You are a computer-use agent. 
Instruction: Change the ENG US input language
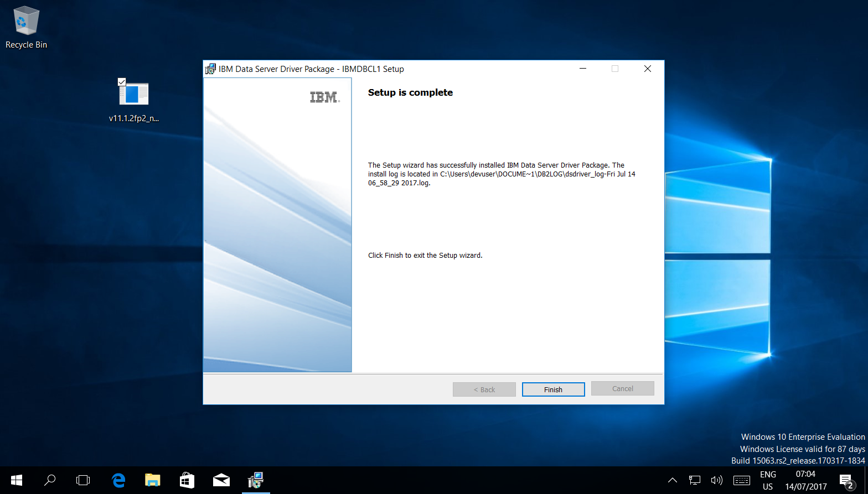[x=768, y=480]
